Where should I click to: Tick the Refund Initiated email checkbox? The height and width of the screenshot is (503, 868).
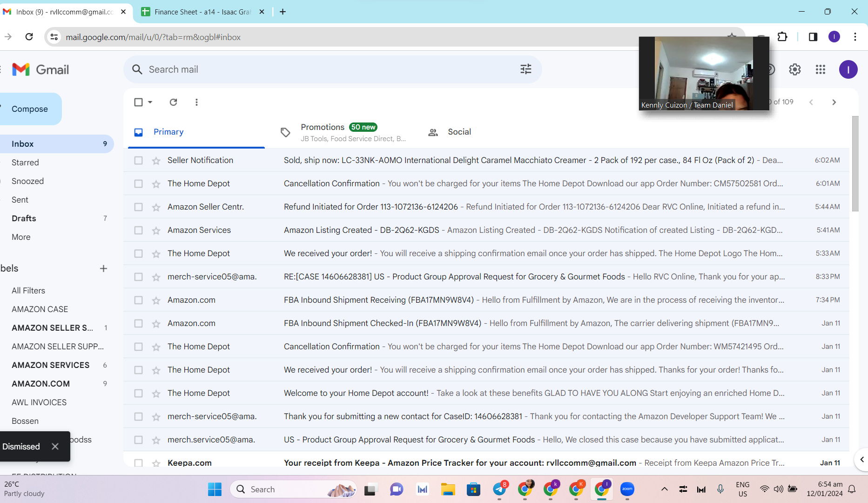138,207
